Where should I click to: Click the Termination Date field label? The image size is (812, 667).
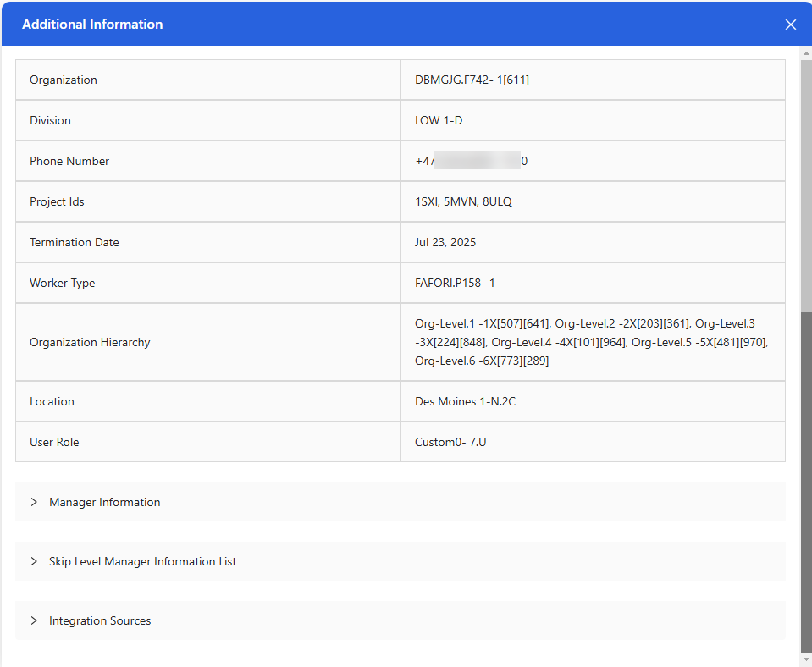[75, 242]
